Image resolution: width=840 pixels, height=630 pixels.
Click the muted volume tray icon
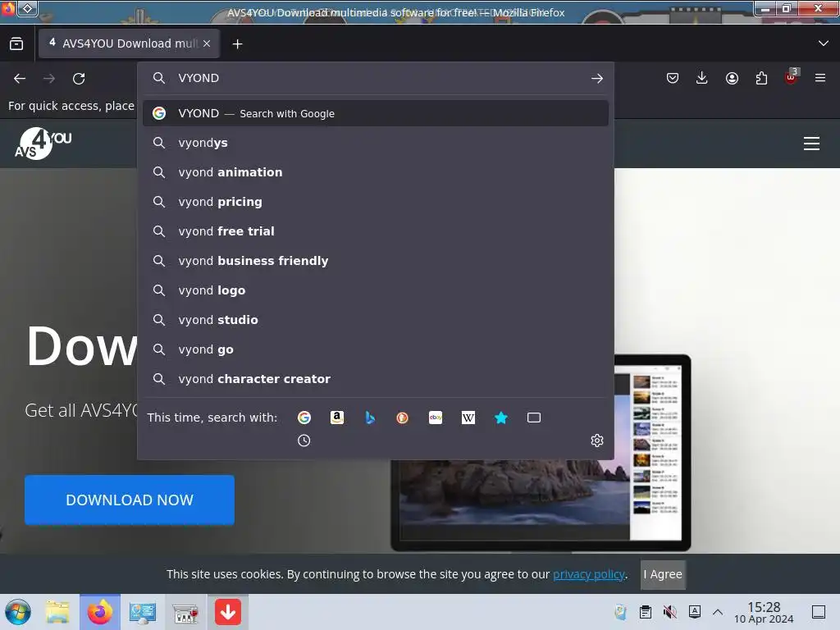coord(669,612)
